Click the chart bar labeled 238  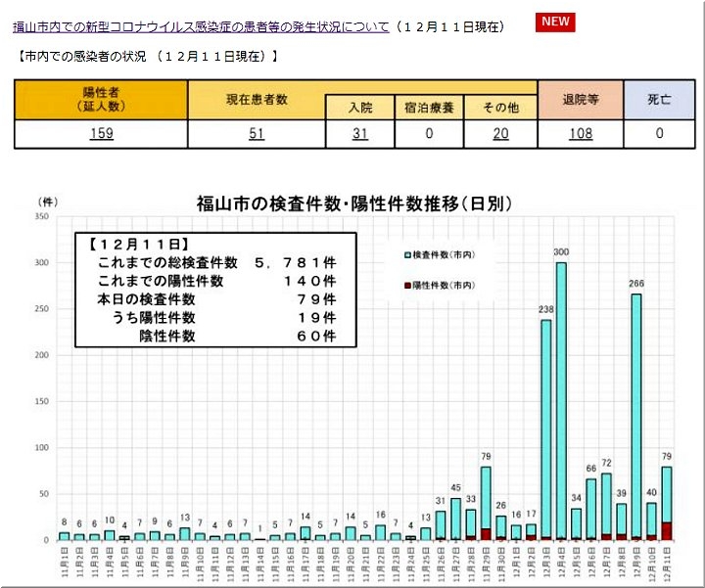(x=545, y=430)
